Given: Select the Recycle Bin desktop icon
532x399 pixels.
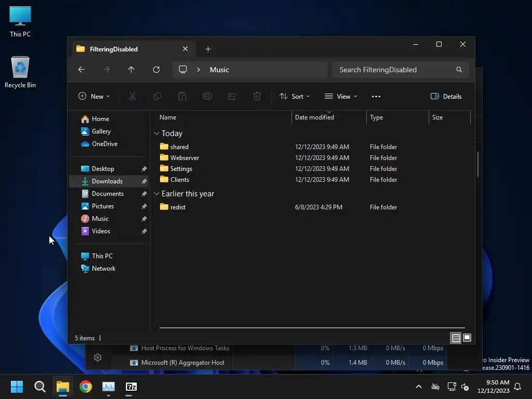Looking at the screenshot, I should coord(20,72).
